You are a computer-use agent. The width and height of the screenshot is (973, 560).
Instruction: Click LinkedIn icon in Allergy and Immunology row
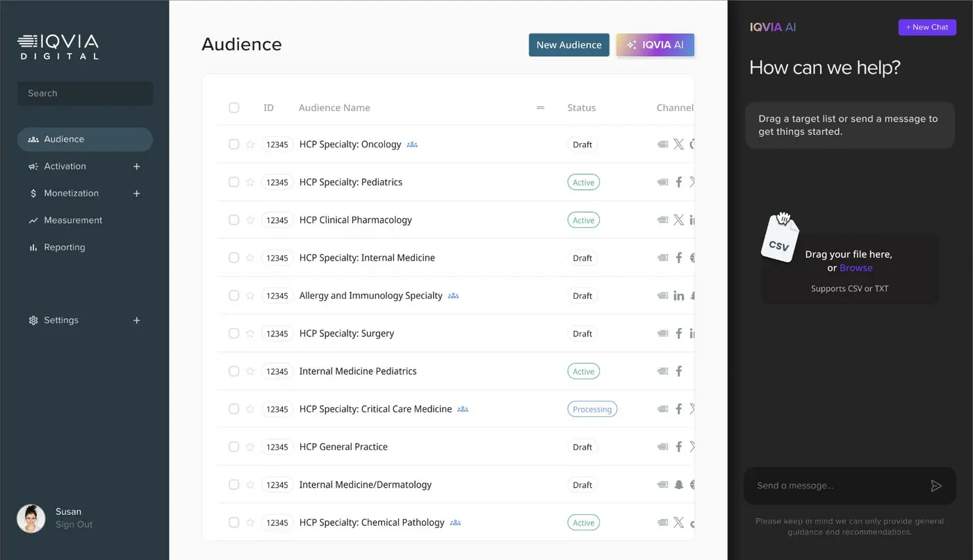(678, 296)
